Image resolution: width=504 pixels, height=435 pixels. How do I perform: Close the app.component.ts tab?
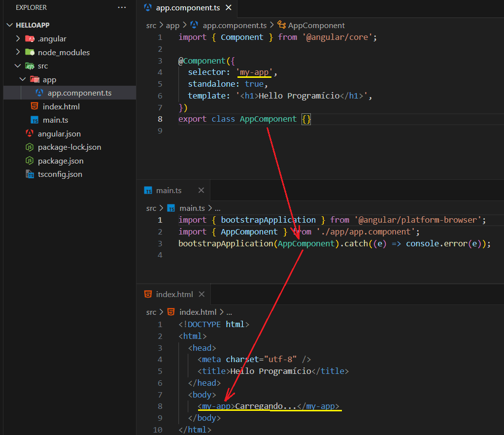point(229,7)
